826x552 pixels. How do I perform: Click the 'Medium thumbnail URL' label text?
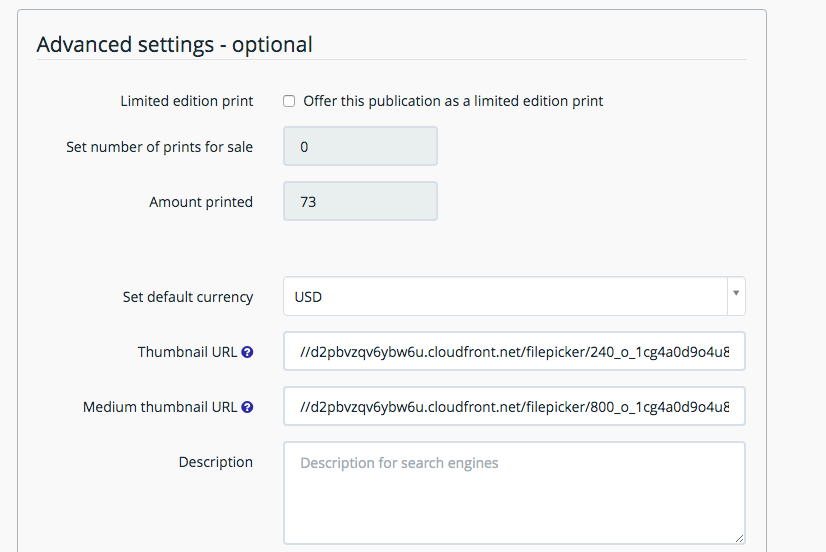pos(160,407)
